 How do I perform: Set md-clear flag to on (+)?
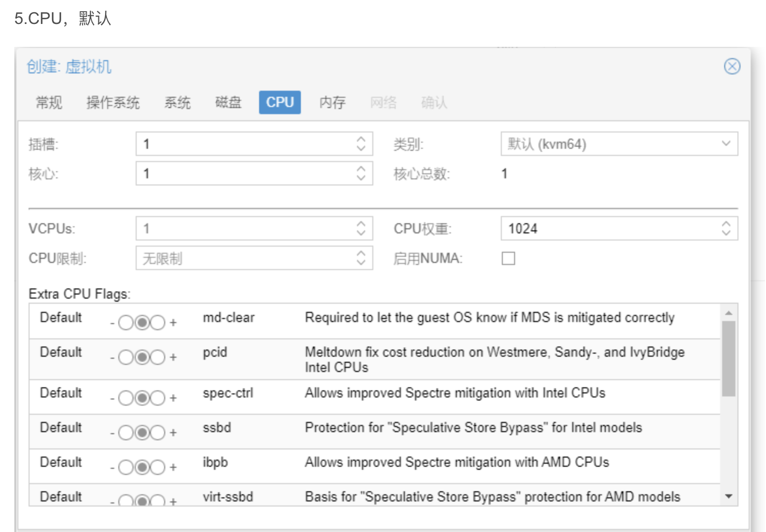tap(158, 323)
